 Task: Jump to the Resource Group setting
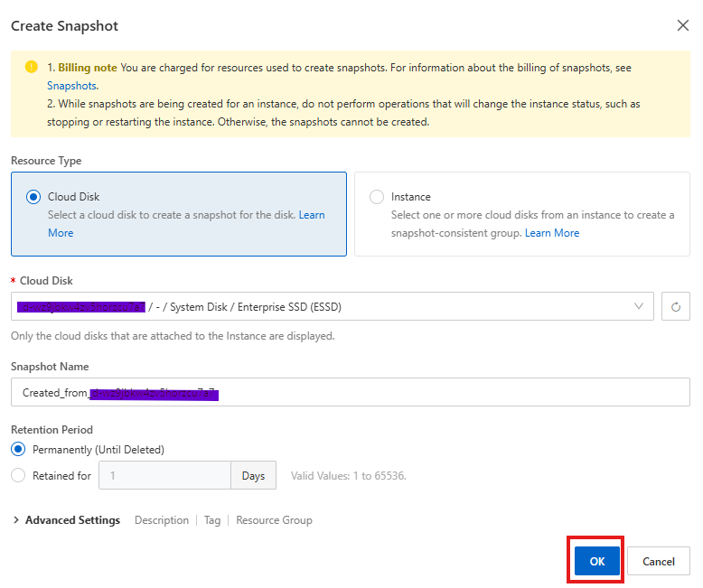(x=274, y=520)
